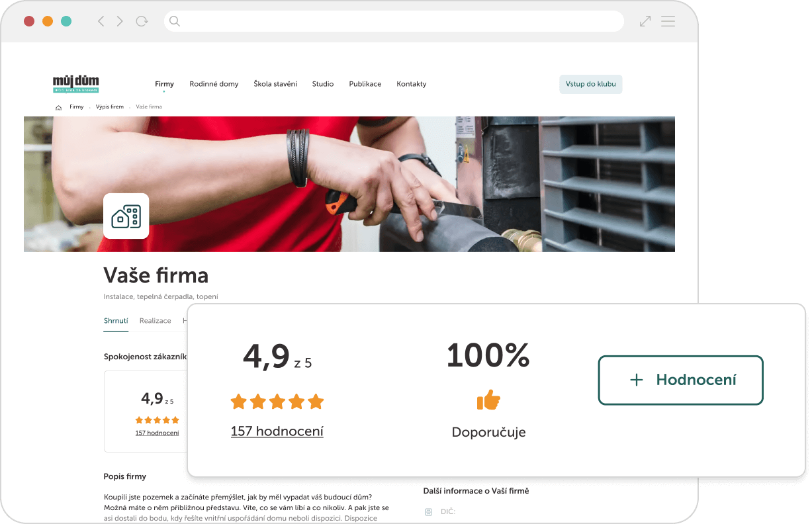The width and height of the screenshot is (812, 524).
Task: Click Výpis firem breadcrumb link
Action: click(109, 107)
